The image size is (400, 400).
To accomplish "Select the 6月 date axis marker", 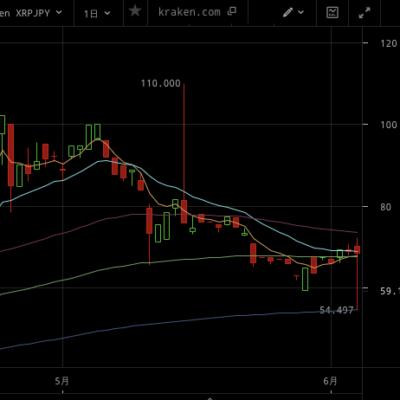I will point(330,381).
